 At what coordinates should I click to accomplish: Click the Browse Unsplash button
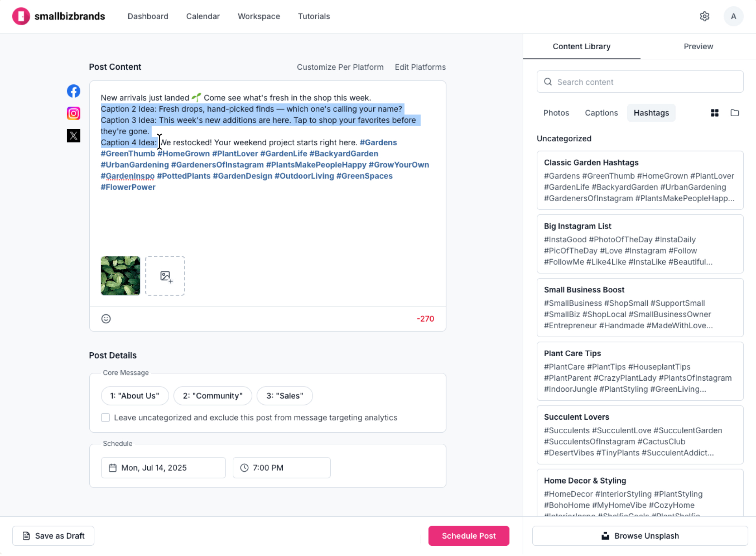(x=640, y=536)
